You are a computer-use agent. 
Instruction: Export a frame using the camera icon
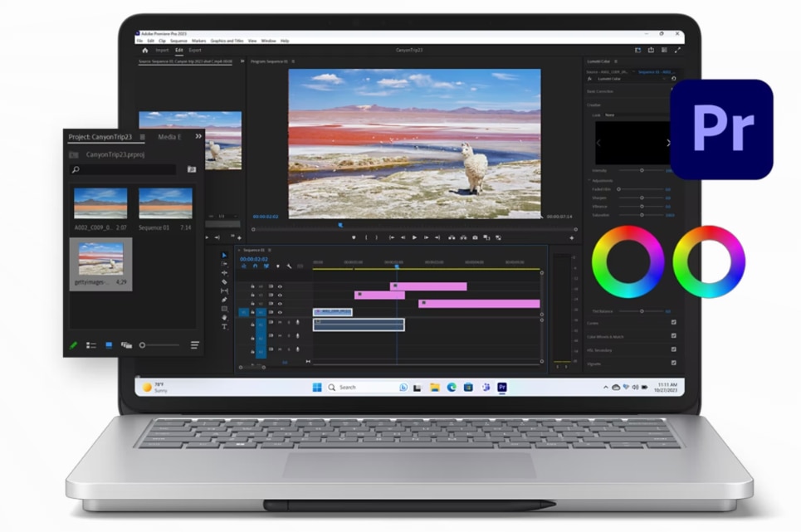[475, 237]
